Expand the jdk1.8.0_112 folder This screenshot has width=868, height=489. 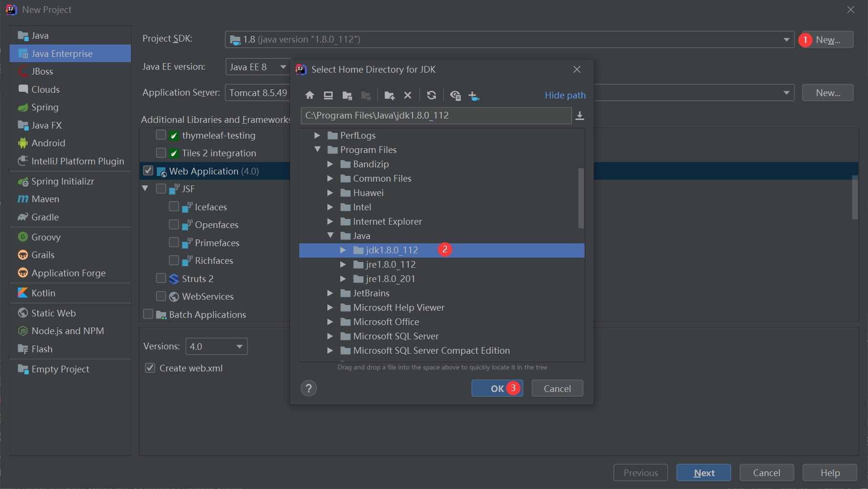coord(343,250)
